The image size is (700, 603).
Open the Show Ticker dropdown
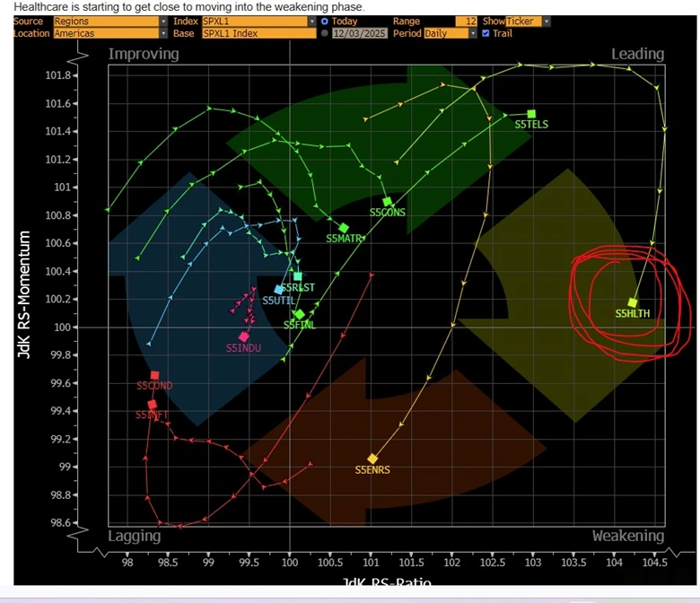coord(546,22)
